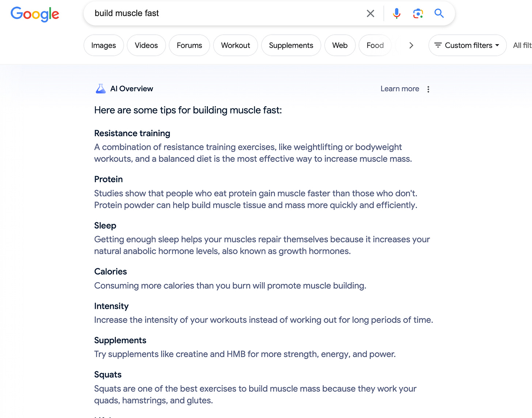Open the three-dot menu beside Learn more
Image resolution: width=532 pixels, height=418 pixels.
click(x=428, y=89)
